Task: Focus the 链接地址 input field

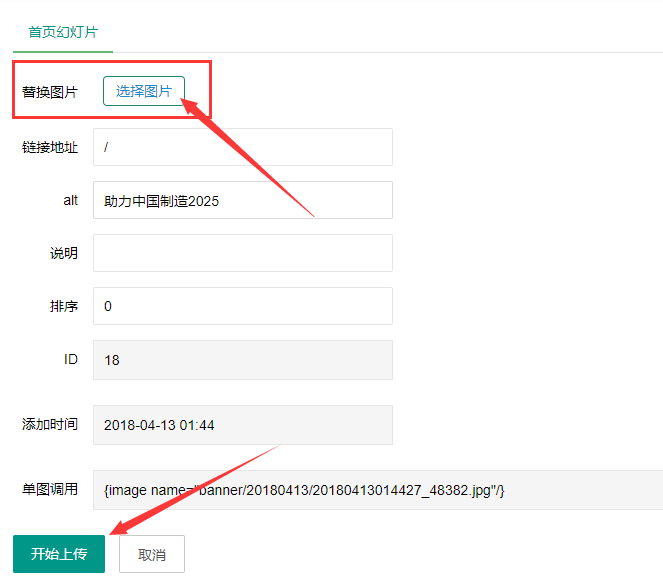Action: pyautogui.click(x=243, y=147)
